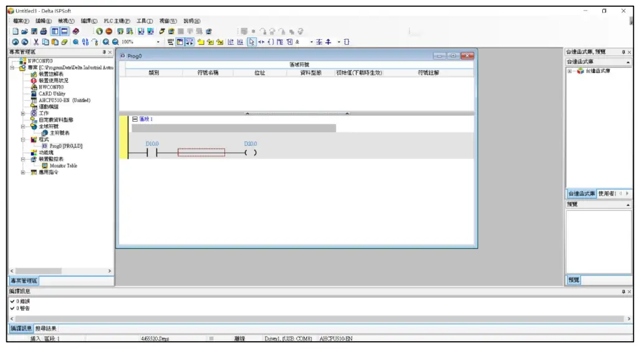Collapse the 全域符號 tree node
Screen dimensions: 644x353
click(x=23, y=127)
